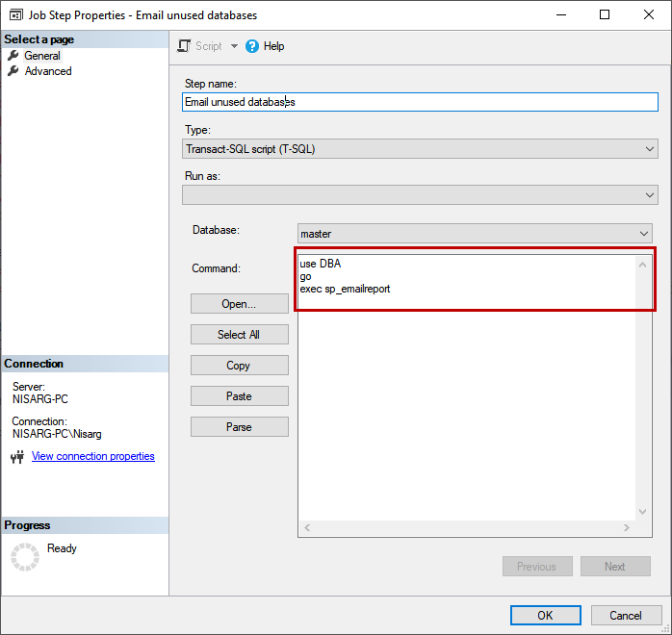This screenshot has height=635, width=672.
Task: Click the Help label in toolbar
Action: pos(273,46)
